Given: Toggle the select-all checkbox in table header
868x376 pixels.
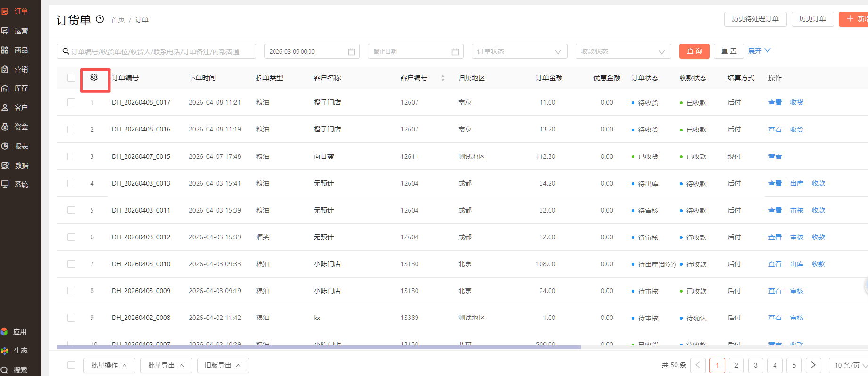Looking at the screenshot, I should tap(71, 78).
